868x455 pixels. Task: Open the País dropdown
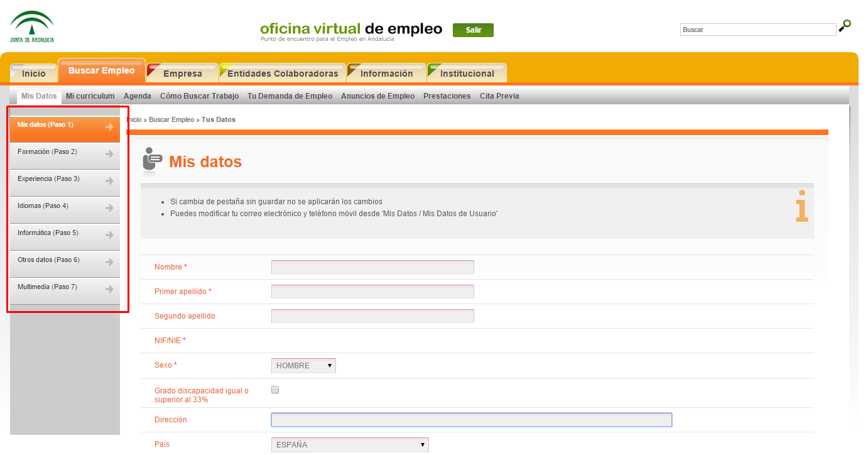tap(349, 444)
